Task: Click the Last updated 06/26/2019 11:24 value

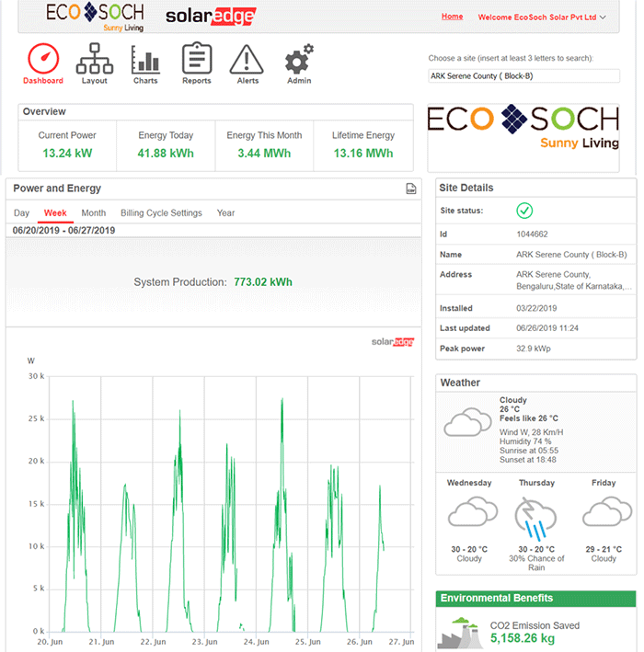Action: coord(547,328)
